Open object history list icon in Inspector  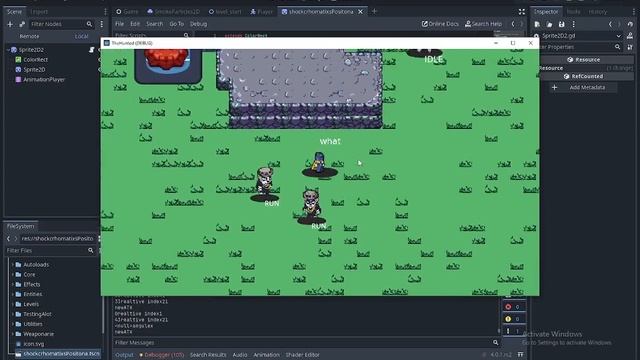click(630, 24)
